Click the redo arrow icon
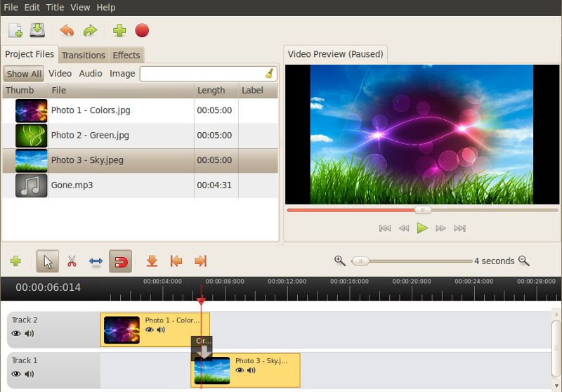The height and width of the screenshot is (392, 562). (x=90, y=30)
